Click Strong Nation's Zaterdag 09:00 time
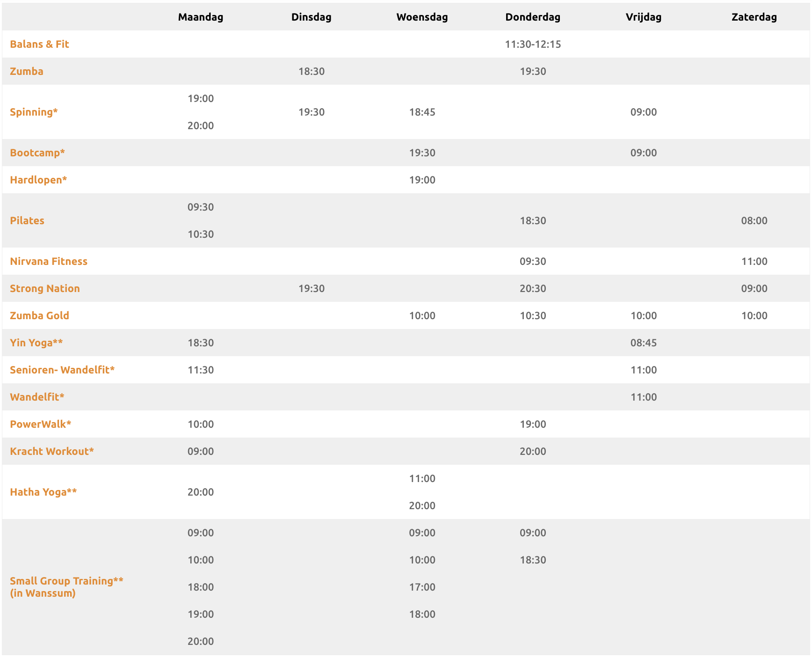The width and height of the screenshot is (812, 658). point(754,289)
